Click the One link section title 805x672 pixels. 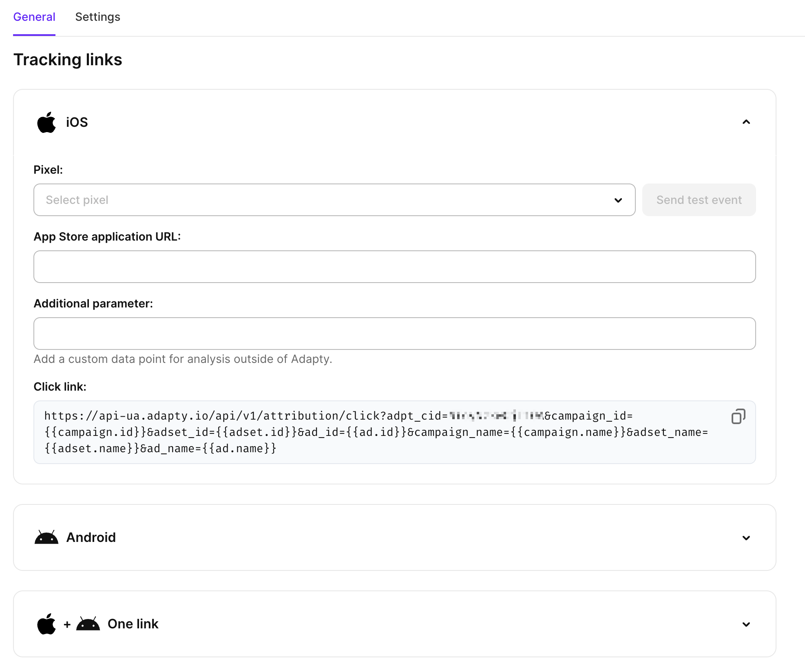(133, 624)
